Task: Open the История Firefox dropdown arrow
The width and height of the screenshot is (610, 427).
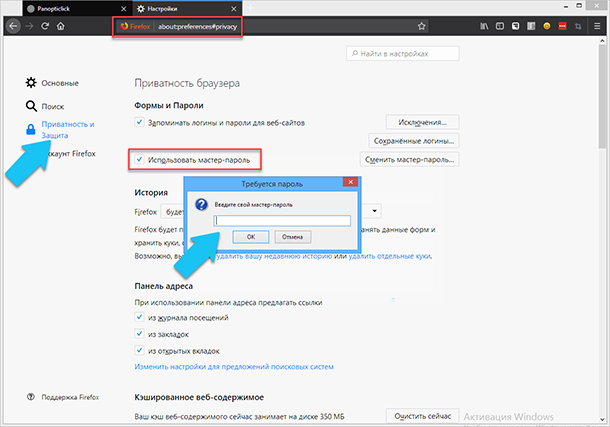Action: click(374, 211)
